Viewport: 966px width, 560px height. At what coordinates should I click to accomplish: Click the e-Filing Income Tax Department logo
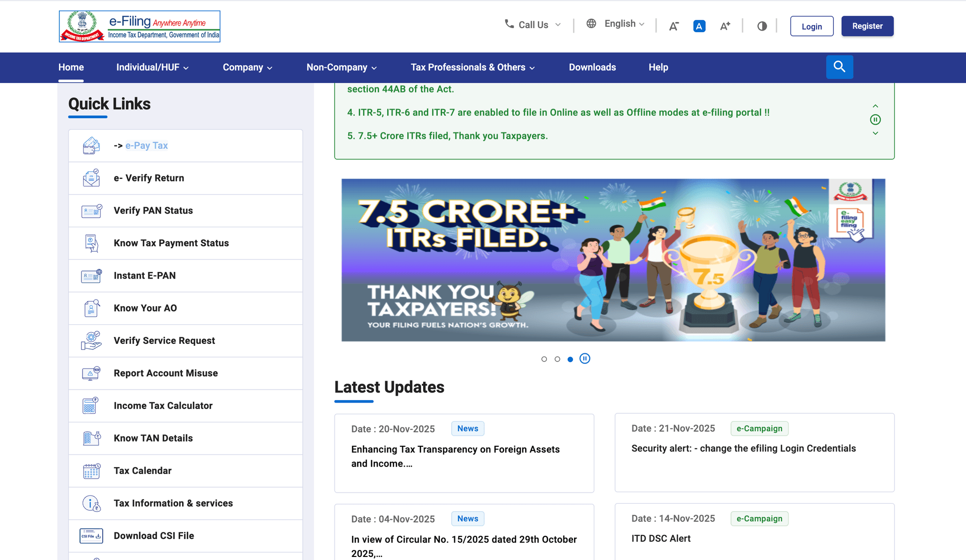139,26
